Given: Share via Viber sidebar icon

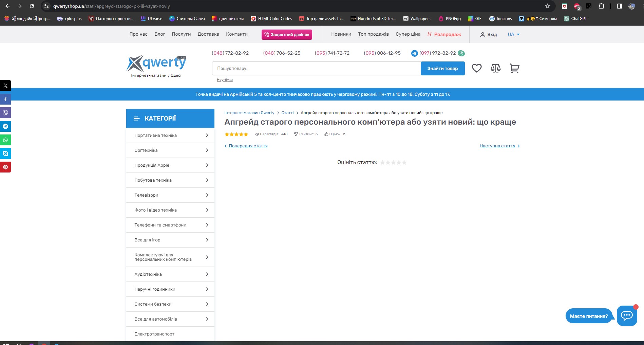Looking at the screenshot, I should [x=5, y=113].
